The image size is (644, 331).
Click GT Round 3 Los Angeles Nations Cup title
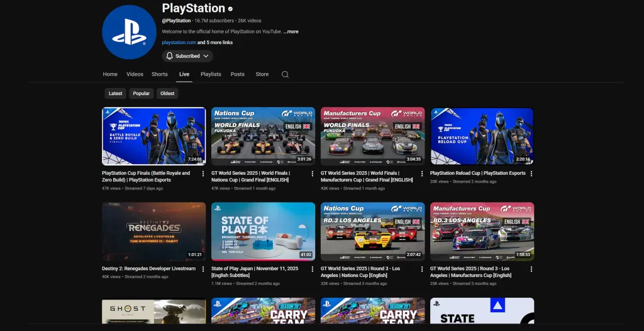pos(360,272)
